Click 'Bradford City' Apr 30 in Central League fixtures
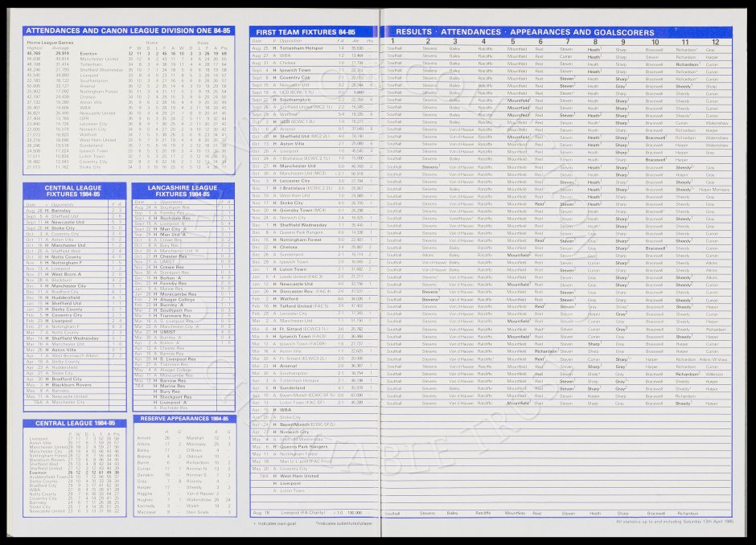 coord(67,379)
